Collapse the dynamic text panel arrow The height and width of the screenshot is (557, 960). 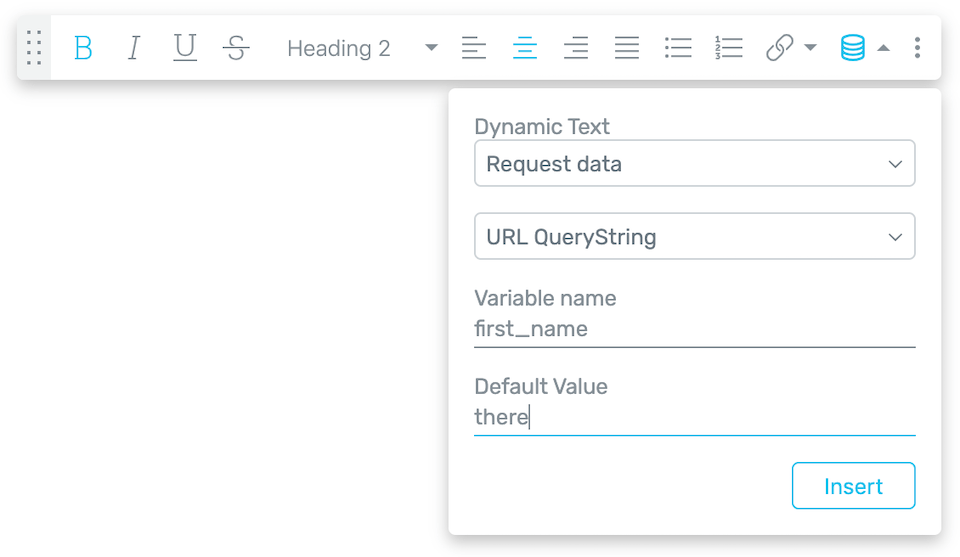[883, 48]
